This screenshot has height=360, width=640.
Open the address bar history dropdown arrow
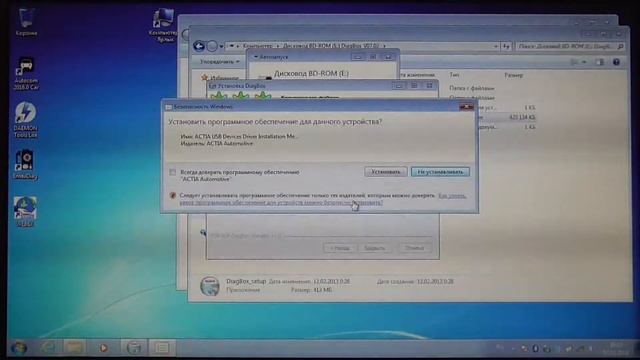(496, 47)
